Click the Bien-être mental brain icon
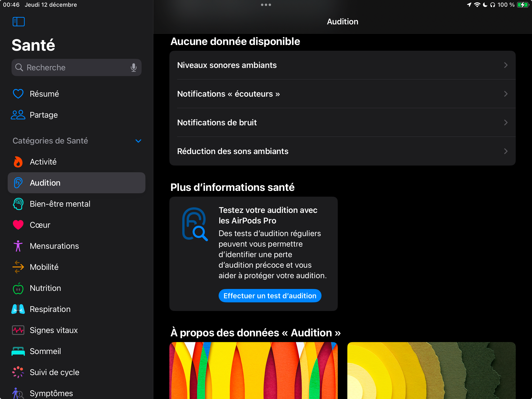The width and height of the screenshot is (532, 399). (18, 204)
